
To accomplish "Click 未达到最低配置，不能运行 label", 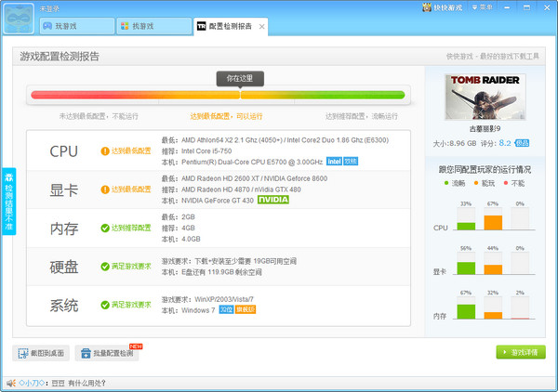I will tap(99, 116).
